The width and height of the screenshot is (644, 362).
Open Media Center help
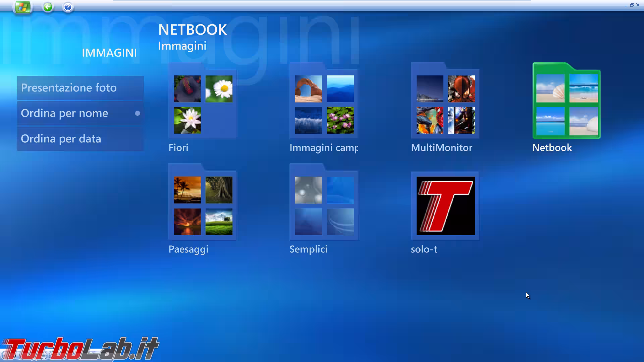point(68,7)
